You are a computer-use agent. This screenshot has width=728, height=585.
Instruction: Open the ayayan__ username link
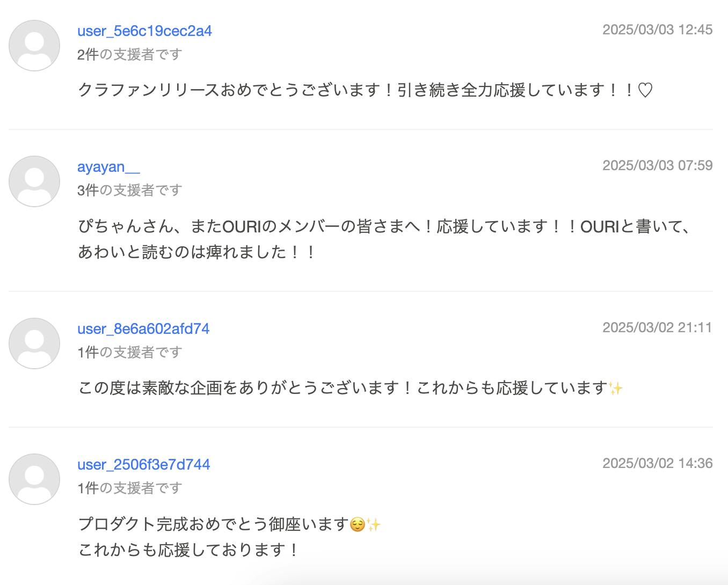(108, 167)
